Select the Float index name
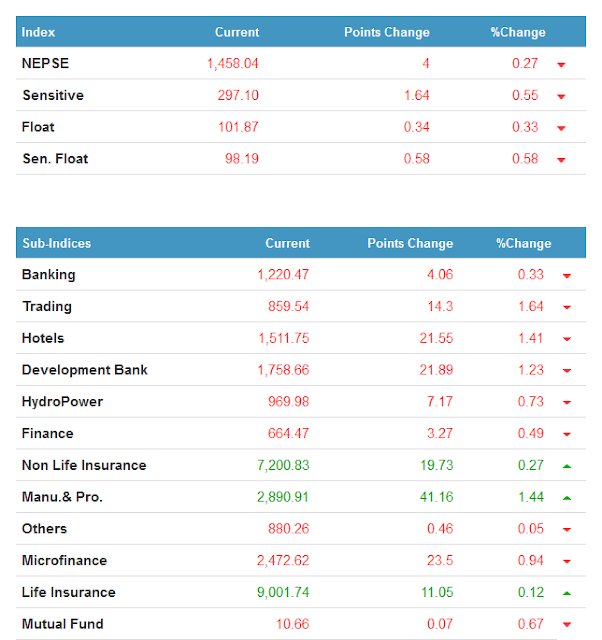 click(x=38, y=127)
